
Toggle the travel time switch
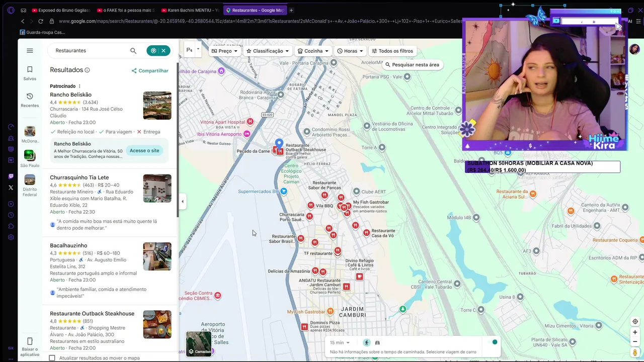pyautogui.click(x=492, y=342)
